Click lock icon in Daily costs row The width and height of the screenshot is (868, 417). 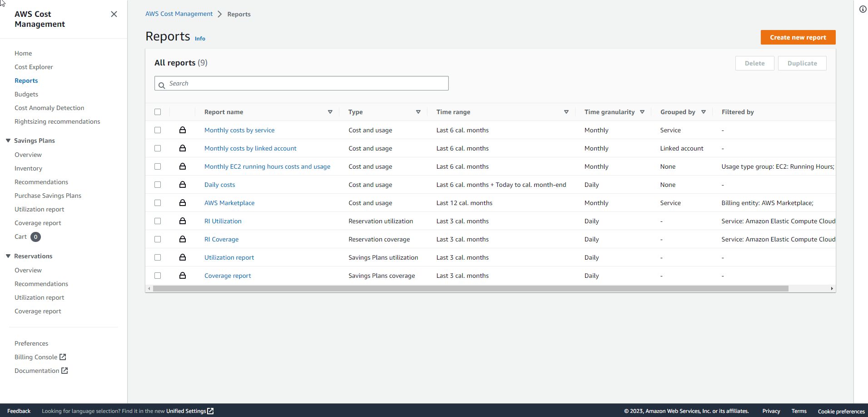[183, 185]
